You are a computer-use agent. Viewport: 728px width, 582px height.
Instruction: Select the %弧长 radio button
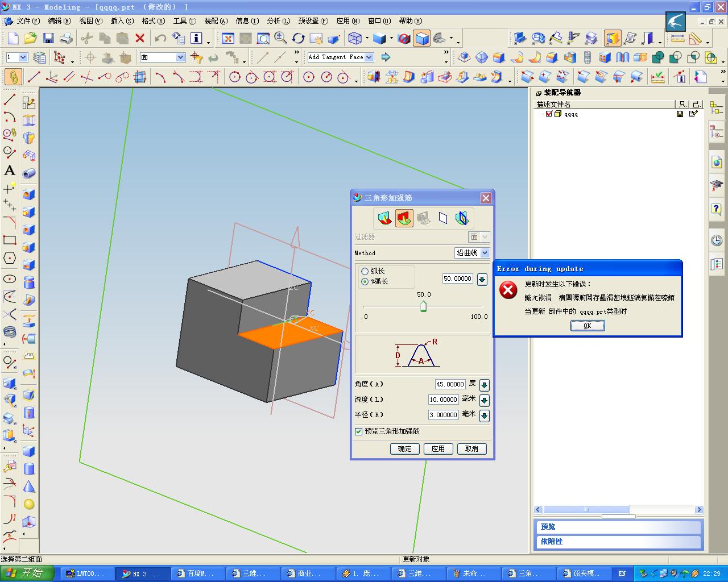click(365, 281)
